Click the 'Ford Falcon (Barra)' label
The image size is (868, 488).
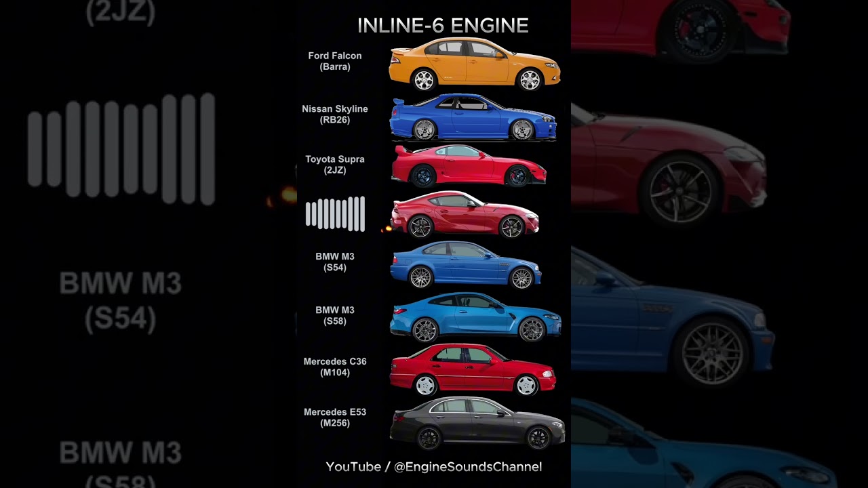pos(335,61)
